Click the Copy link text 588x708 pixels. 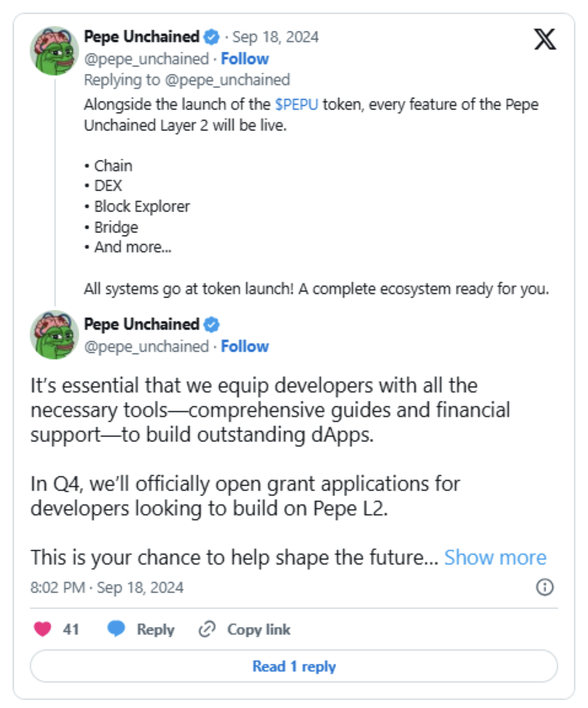click(x=259, y=629)
